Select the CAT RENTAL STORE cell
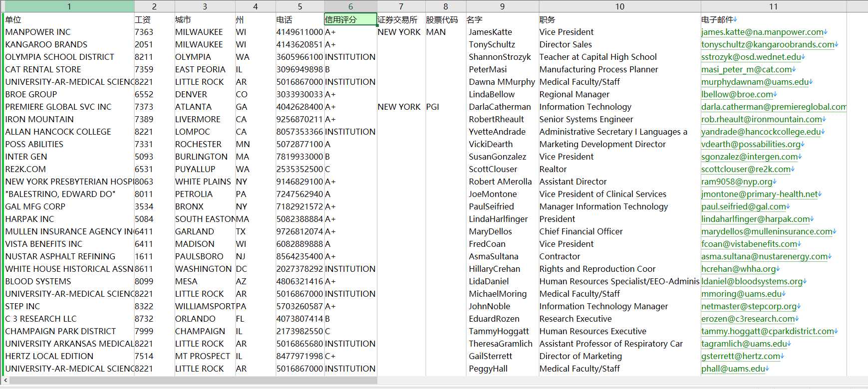Screen dimensions: 868x389 point(69,69)
